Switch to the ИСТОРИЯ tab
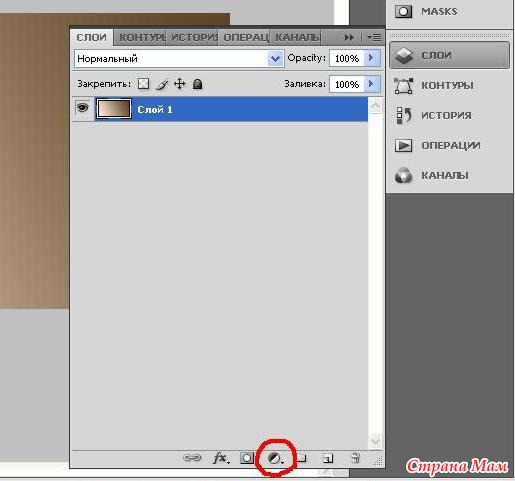 [x=193, y=37]
